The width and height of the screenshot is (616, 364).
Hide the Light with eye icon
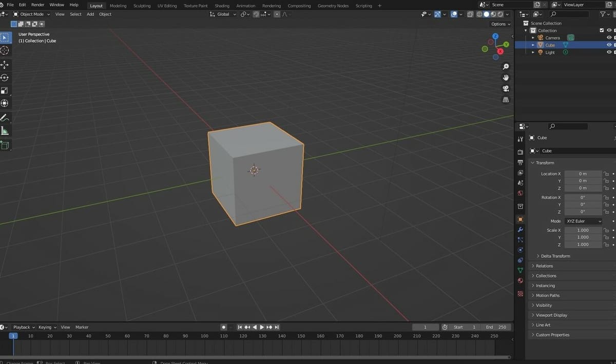click(x=609, y=52)
